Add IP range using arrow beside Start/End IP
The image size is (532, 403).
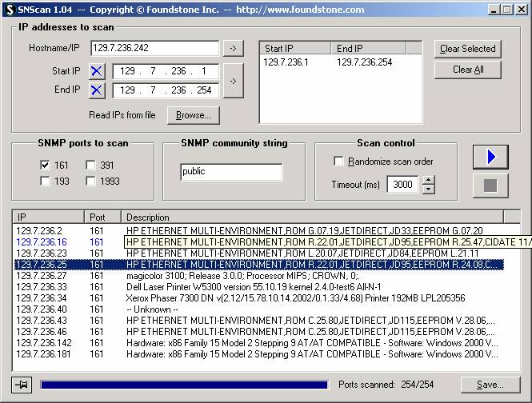pyautogui.click(x=233, y=81)
